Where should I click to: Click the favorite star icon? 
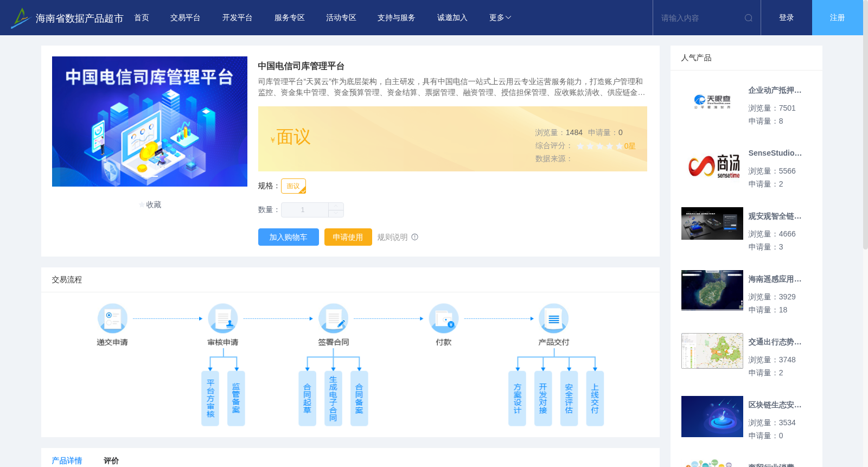(142, 205)
